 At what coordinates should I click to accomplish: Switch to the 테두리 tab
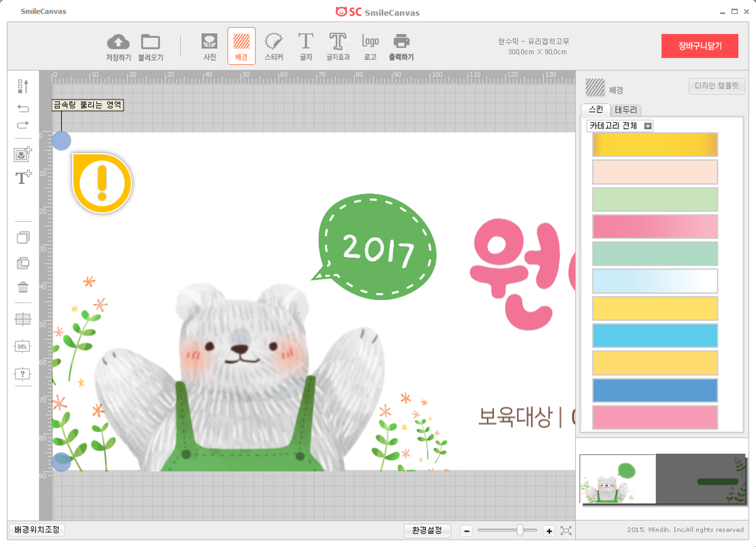pyautogui.click(x=626, y=110)
